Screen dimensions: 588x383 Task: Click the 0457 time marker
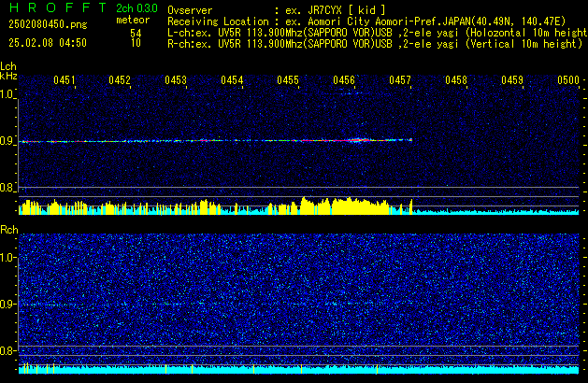point(400,80)
